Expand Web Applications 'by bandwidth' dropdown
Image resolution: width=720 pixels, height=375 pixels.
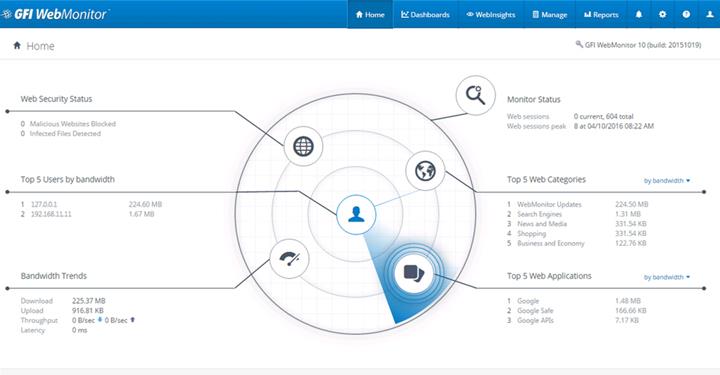[x=667, y=277]
